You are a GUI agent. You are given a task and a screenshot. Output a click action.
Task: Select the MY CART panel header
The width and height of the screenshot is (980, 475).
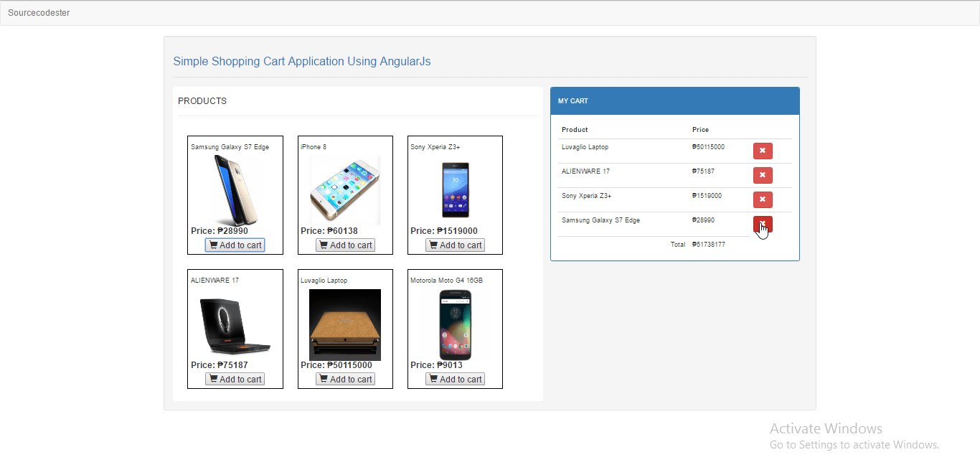pos(573,100)
